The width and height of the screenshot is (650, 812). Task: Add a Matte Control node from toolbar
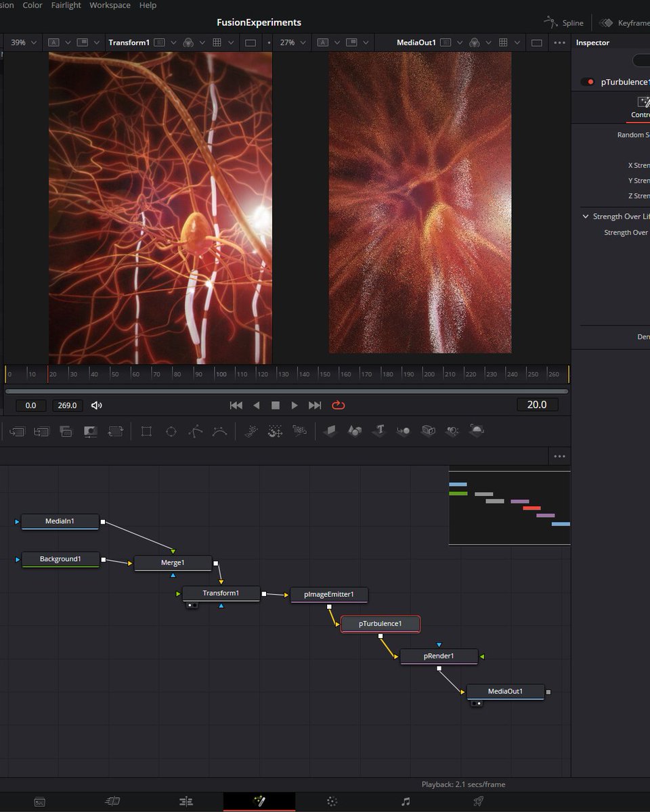pos(66,431)
